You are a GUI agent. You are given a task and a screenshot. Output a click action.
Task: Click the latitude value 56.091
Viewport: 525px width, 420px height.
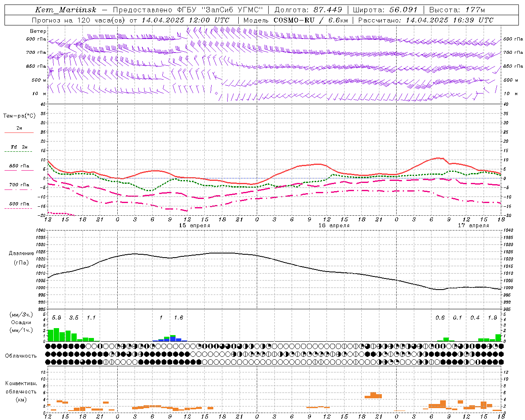(403, 10)
